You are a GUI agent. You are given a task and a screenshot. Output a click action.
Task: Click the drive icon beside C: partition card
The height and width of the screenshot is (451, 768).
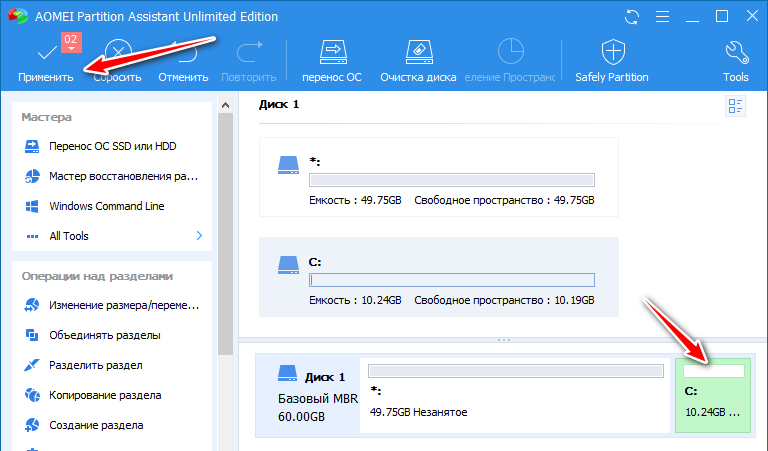(x=288, y=265)
